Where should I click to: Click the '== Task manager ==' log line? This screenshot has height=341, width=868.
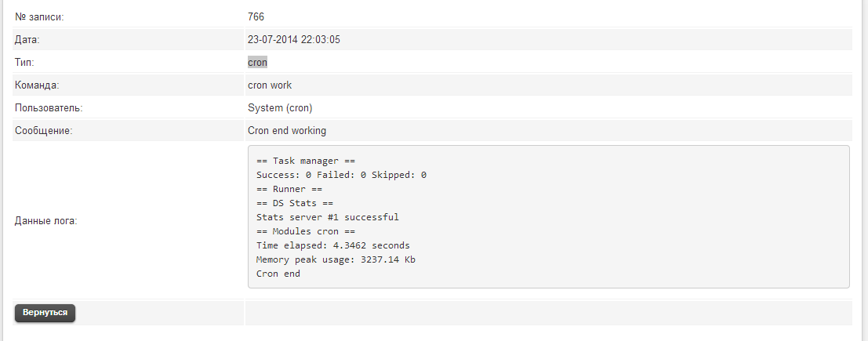tap(306, 161)
